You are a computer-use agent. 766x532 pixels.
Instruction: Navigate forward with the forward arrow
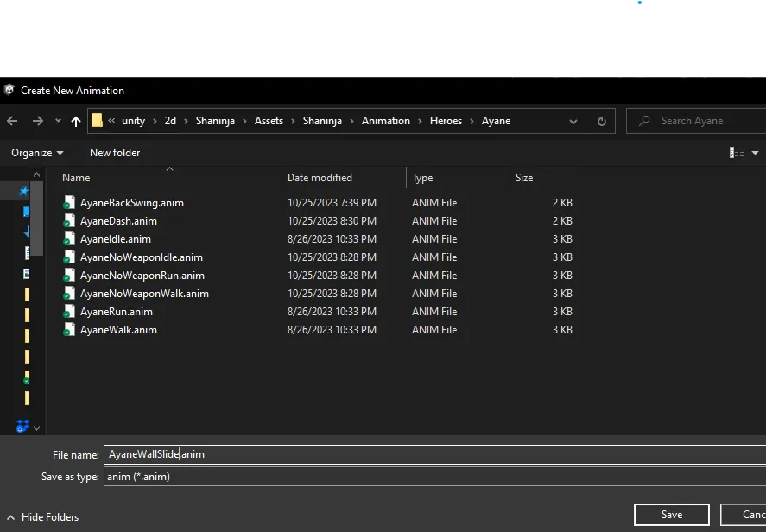[38, 121]
